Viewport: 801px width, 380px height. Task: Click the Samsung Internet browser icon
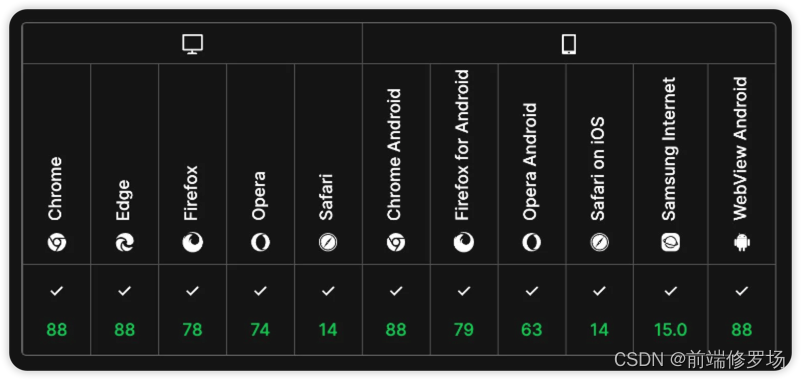point(670,242)
